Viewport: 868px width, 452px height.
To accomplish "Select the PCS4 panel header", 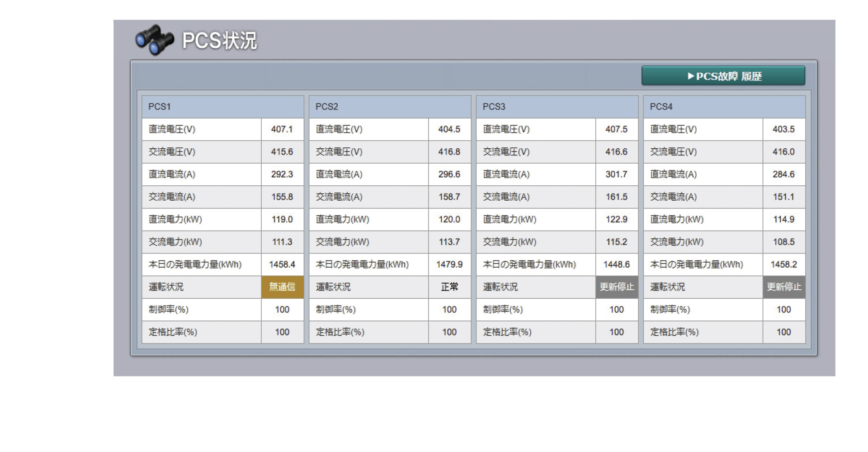I will click(725, 107).
